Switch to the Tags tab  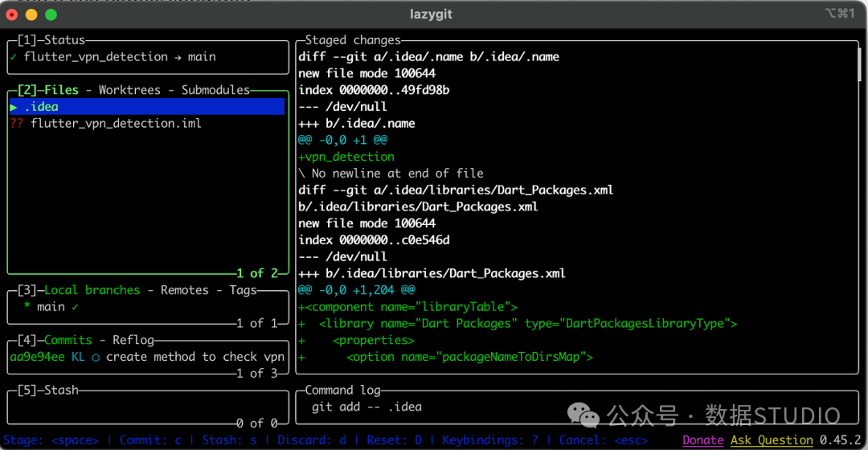[243, 290]
